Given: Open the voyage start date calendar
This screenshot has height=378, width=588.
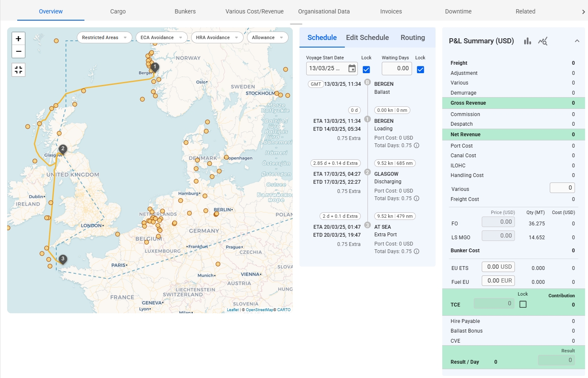Looking at the screenshot, I should coord(352,69).
